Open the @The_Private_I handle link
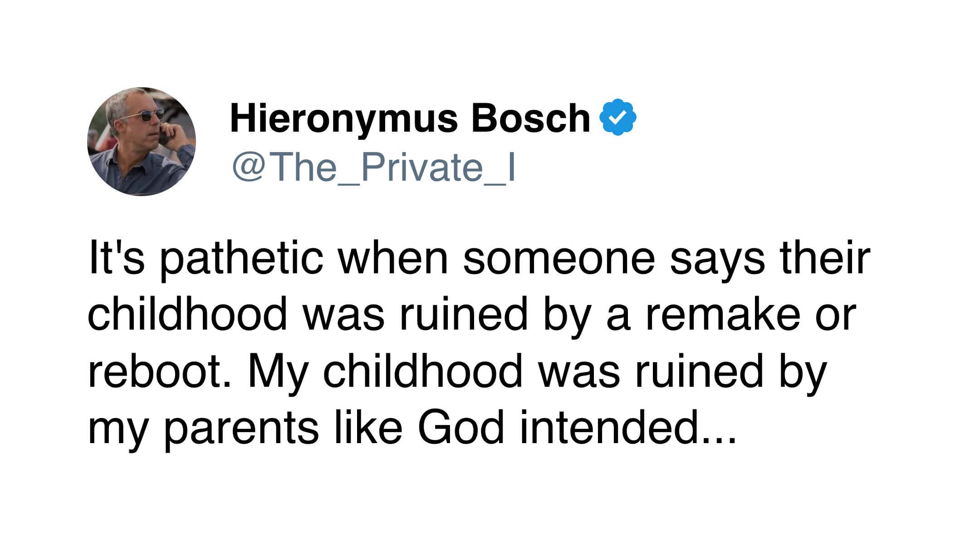 coord(374,167)
